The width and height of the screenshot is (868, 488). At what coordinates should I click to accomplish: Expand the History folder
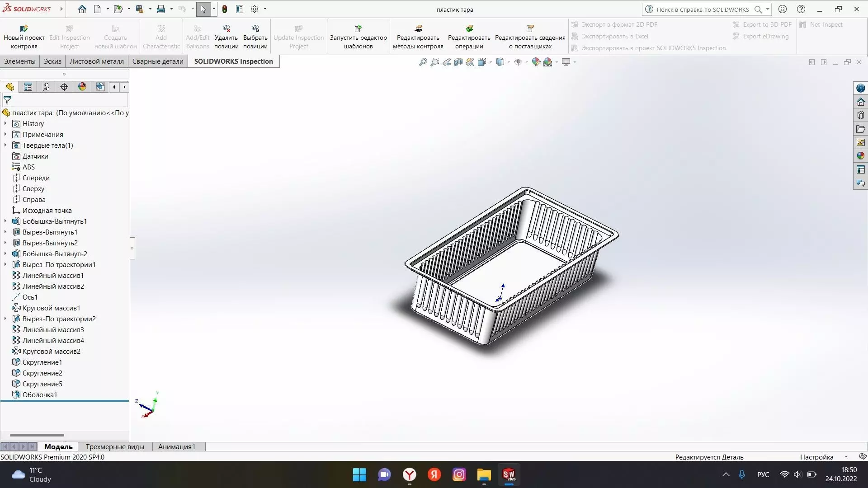5,123
